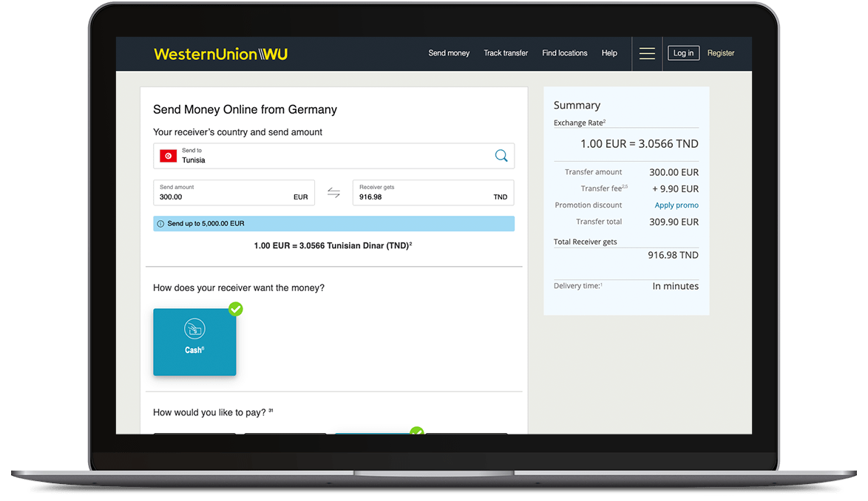Select the Cash receive option tile
Image resolution: width=868 pixels, height=501 pixels.
pyautogui.click(x=194, y=342)
